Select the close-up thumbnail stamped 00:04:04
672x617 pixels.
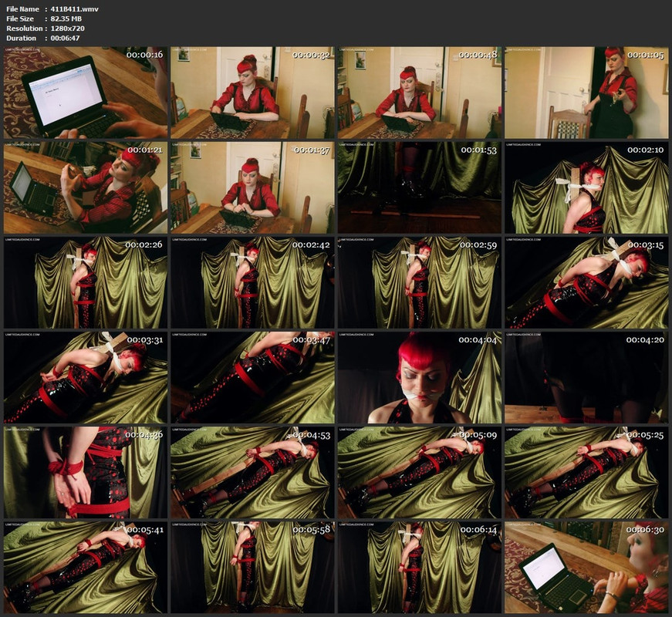(419, 378)
